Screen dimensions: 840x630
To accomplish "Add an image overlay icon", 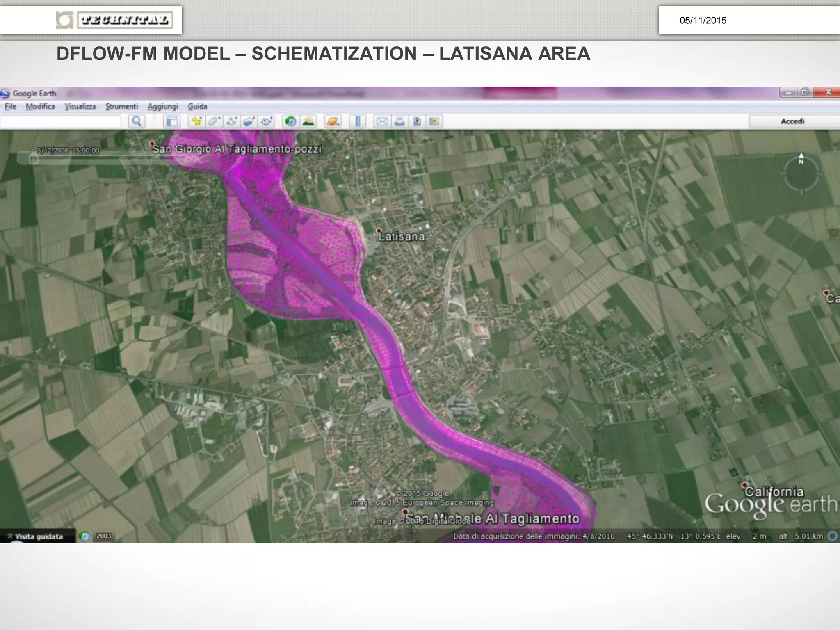I will (x=249, y=121).
